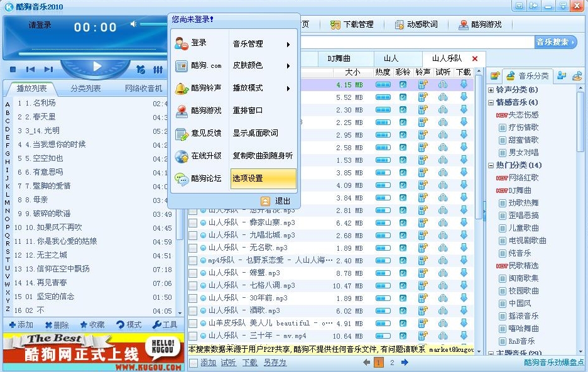Image resolution: width=588 pixels, height=372 pixels.
Task: Click the 音乐搜索 button
Action: (x=556, y=42)
